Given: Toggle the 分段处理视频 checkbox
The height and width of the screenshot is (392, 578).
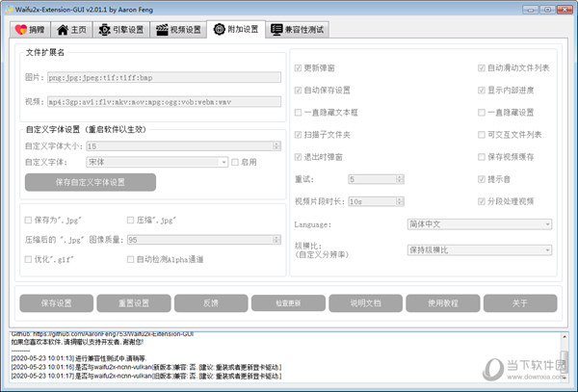Looking at the screenshot, I should (482, 201).
